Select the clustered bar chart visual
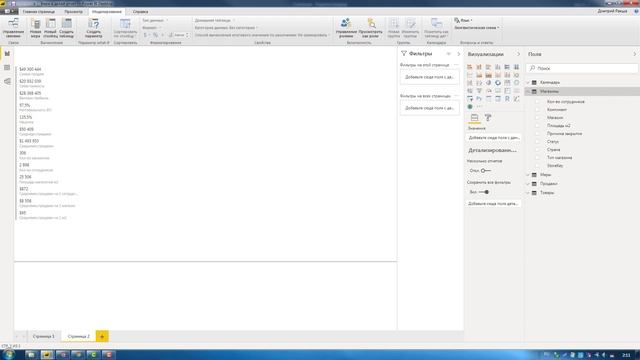640x360 pixels. (489, 67)
